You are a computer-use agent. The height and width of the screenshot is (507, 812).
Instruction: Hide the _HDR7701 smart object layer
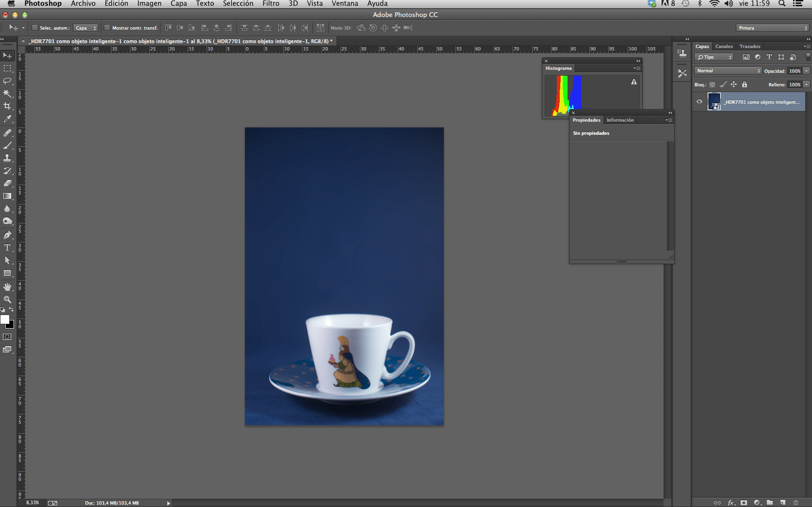699,102
